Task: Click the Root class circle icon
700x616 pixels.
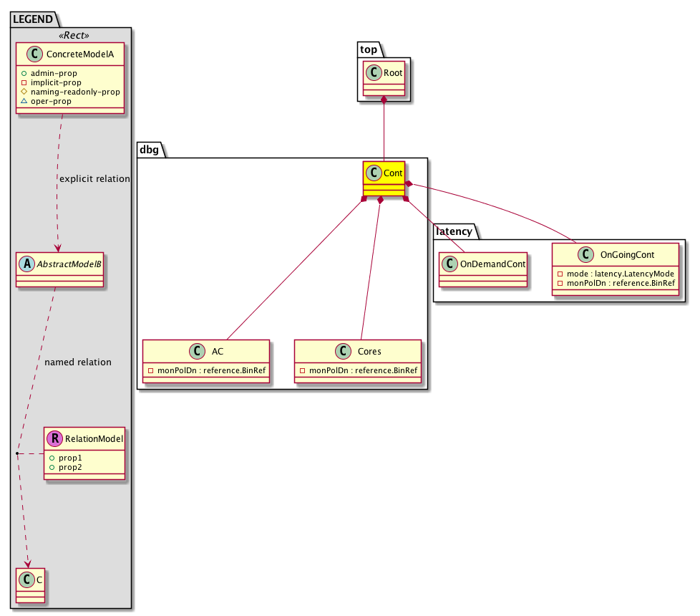Action: (373, 72)
